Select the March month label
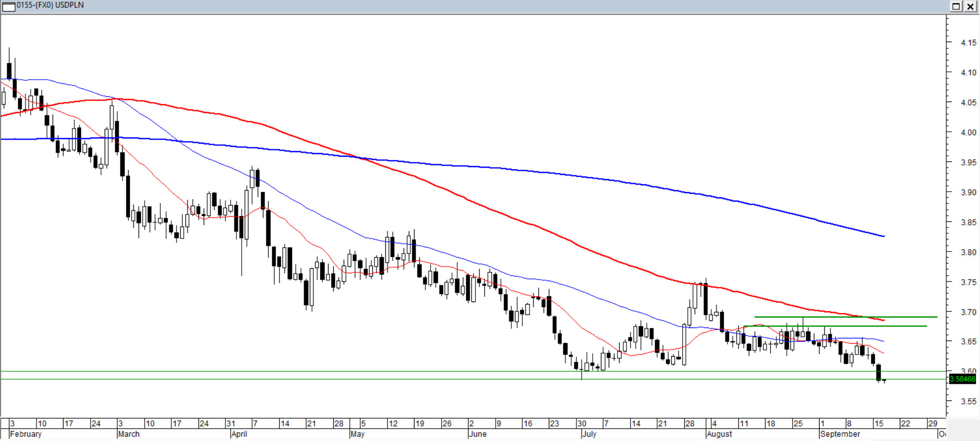Viewport: 980px width, 441px height. (x=129, y=434)
